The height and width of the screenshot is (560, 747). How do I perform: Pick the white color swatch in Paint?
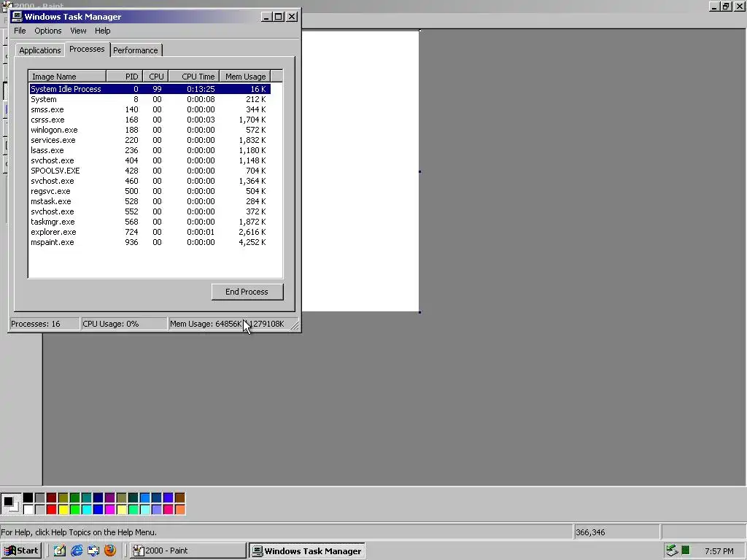pos(28,510)
